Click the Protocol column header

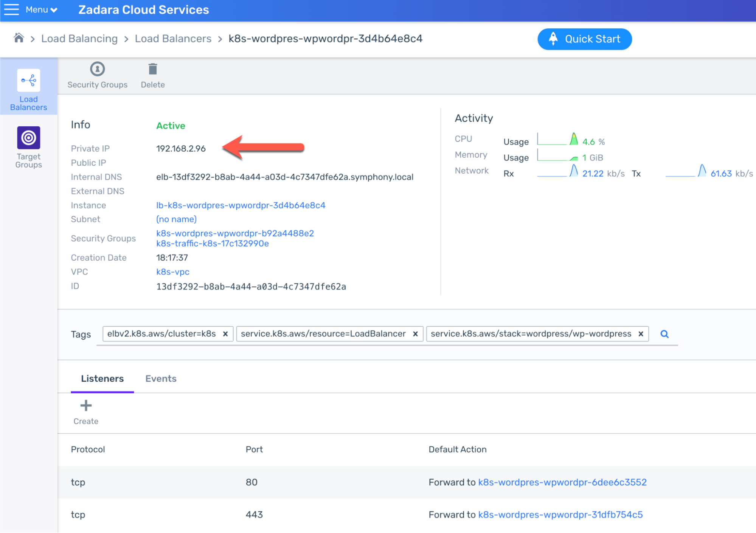[x=88, y=449]
